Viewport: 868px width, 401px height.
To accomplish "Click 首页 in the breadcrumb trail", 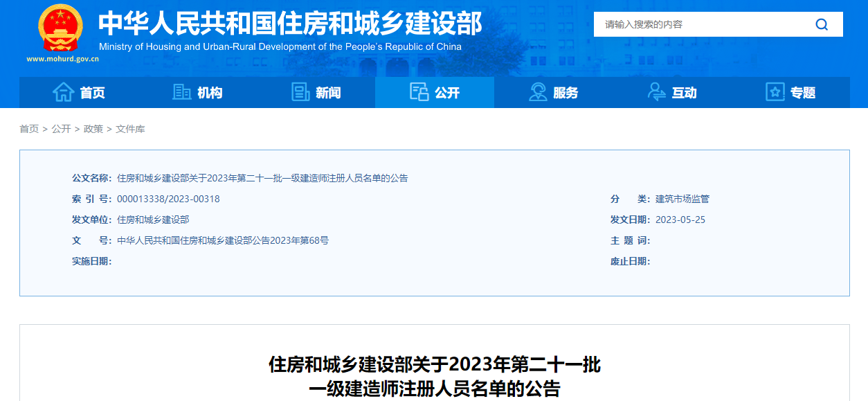I will [29, 129].
